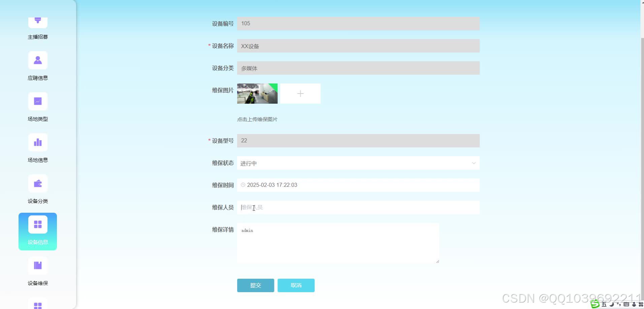Click the 设备编号 field showing 105
This screenshot has height=309, width=644.
358,24
